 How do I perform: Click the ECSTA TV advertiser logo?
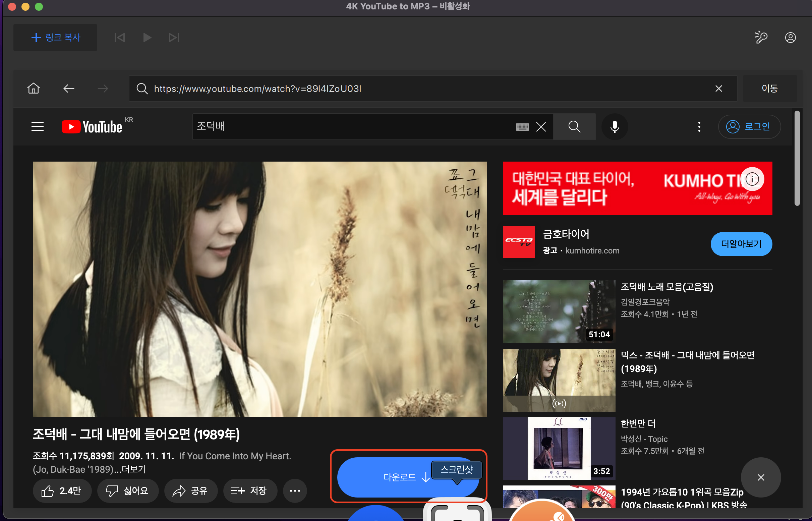tap(519, 242)
